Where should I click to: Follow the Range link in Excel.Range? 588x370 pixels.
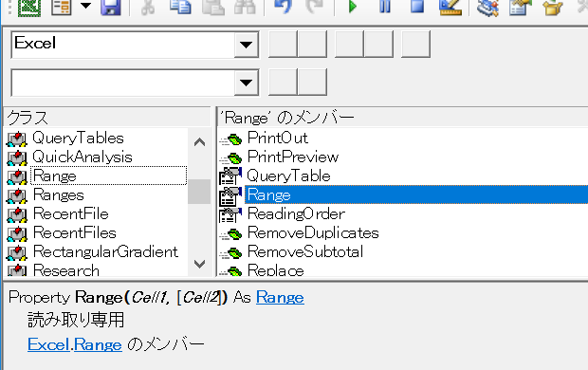point(98,344)
